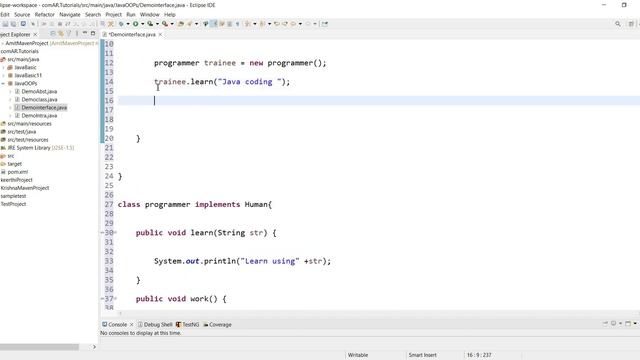640x360 pixels.
Task: Open the Navigate menu
Action: point(70,14)
